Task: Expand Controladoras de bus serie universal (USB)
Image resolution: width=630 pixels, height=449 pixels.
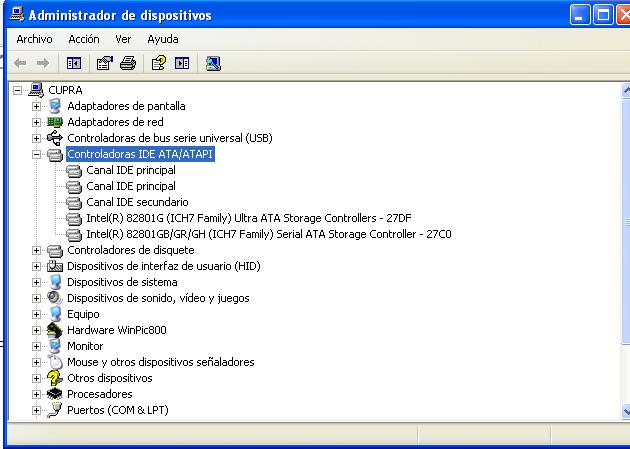Action: 36,138
